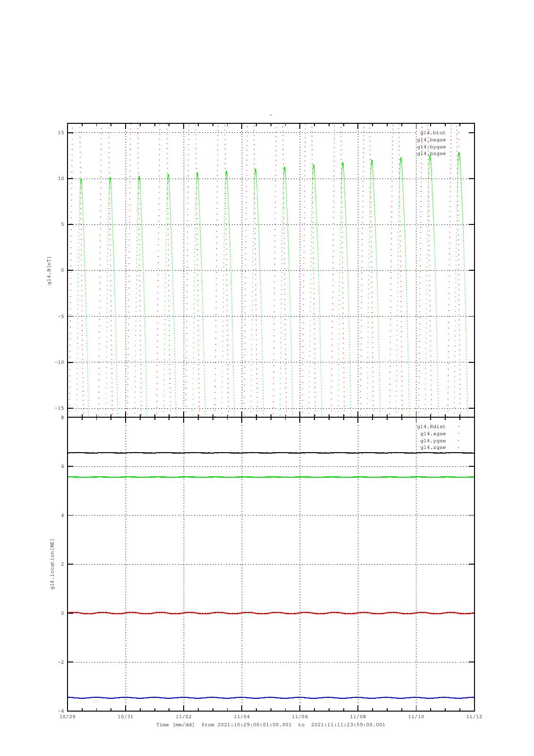Click the blue zgse line in location plot

click(271, 697)
